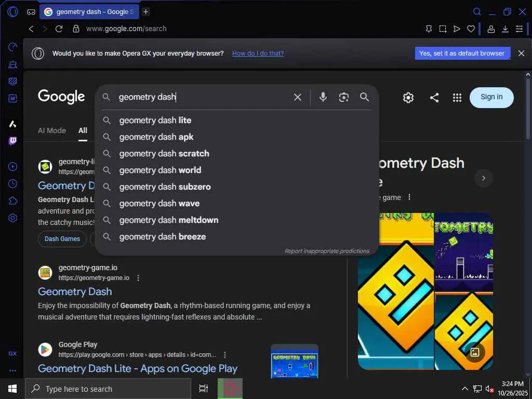Click the Dash Games chip

pyautogui.click(x=62, y=239)
